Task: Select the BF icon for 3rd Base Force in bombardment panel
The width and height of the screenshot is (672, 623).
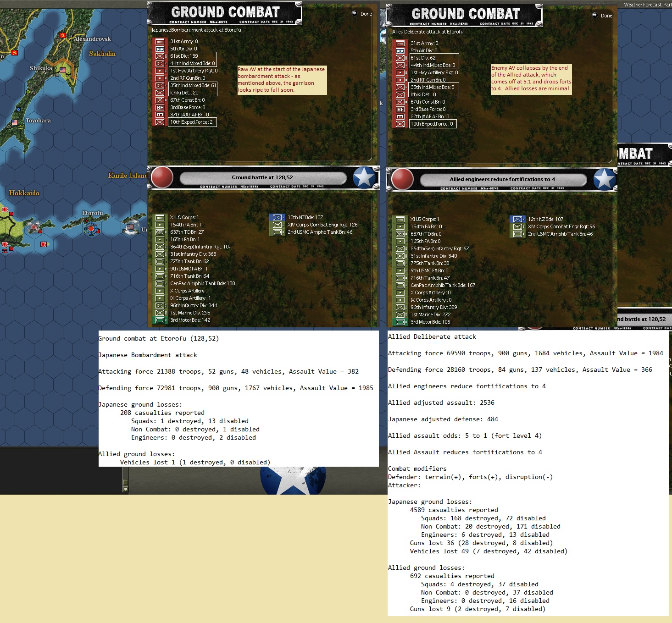Action: pos(160,108)
